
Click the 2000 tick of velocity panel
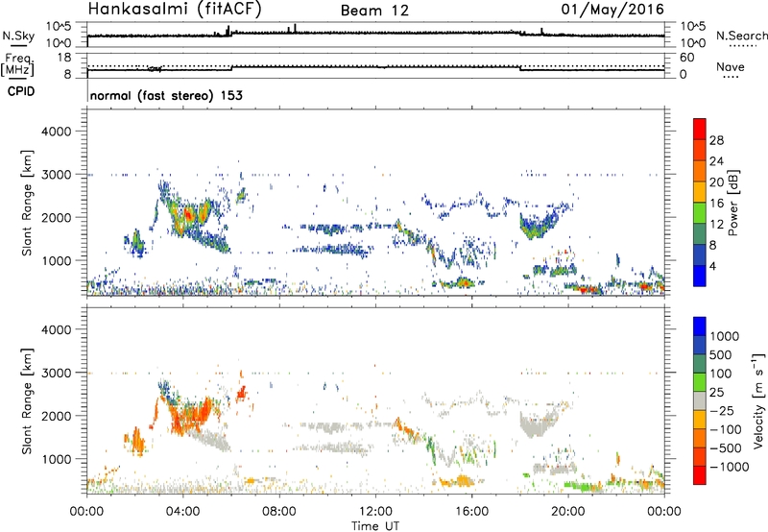(x=57, y=416)
